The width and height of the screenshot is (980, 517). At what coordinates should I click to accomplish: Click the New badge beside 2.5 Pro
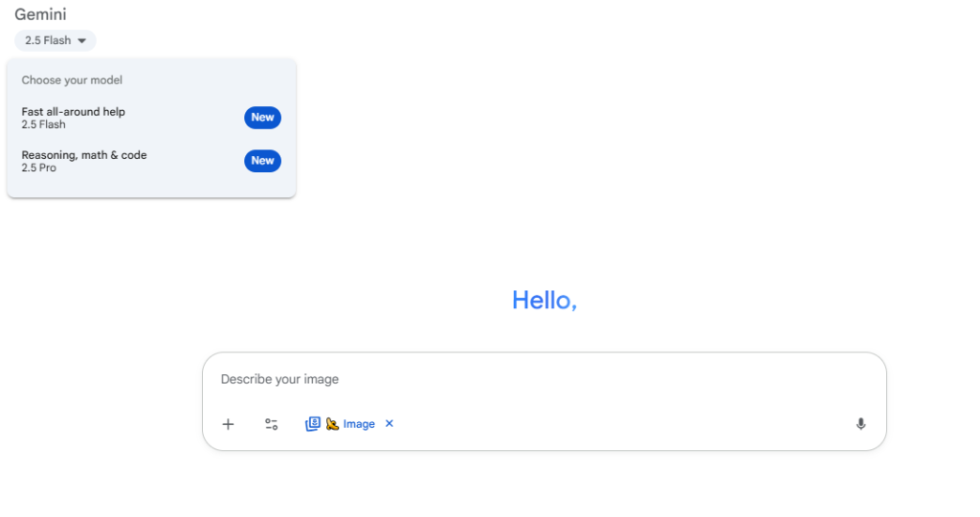(262, 161)
